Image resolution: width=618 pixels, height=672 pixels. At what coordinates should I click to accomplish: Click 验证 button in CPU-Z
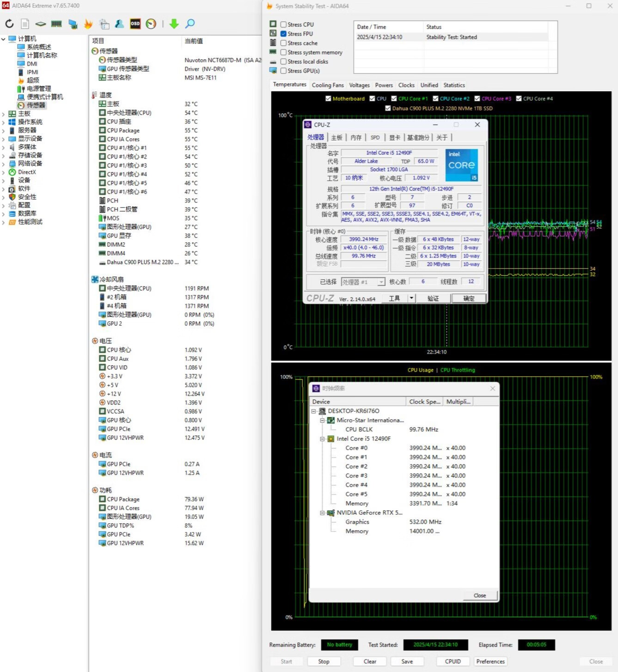(433, 299)
